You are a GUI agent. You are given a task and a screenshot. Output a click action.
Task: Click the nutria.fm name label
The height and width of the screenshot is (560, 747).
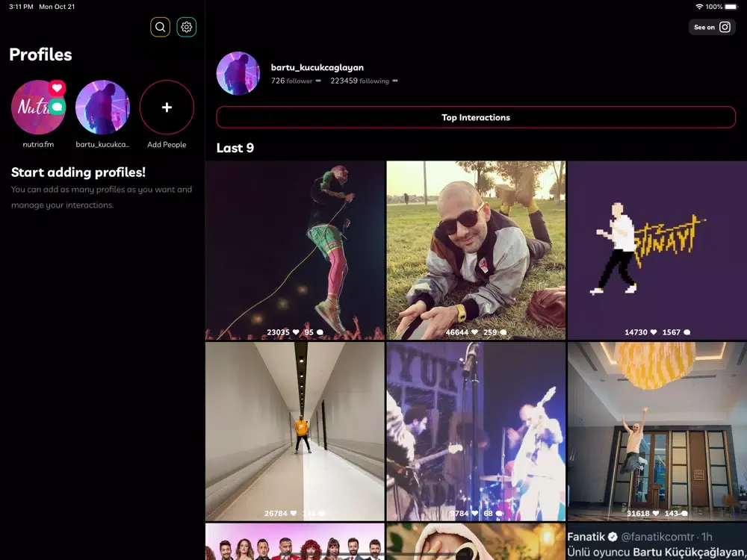(38, 145)
